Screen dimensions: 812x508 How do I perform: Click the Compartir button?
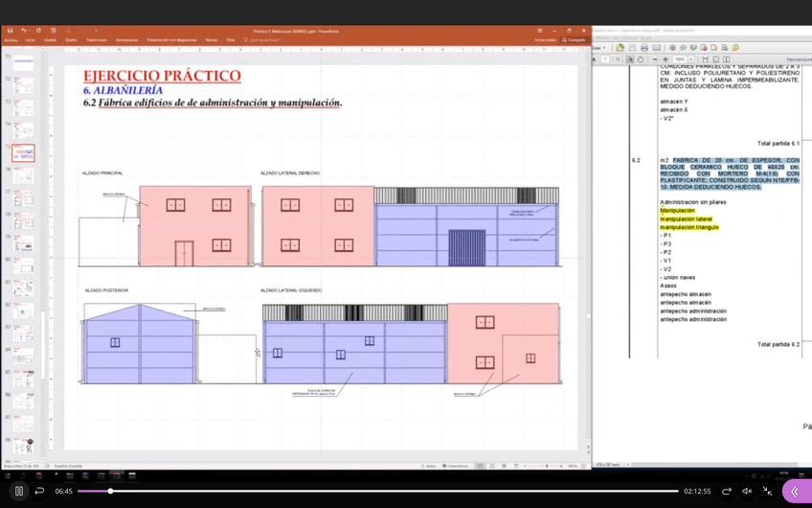pyautogui.click(x=574, y=40)
